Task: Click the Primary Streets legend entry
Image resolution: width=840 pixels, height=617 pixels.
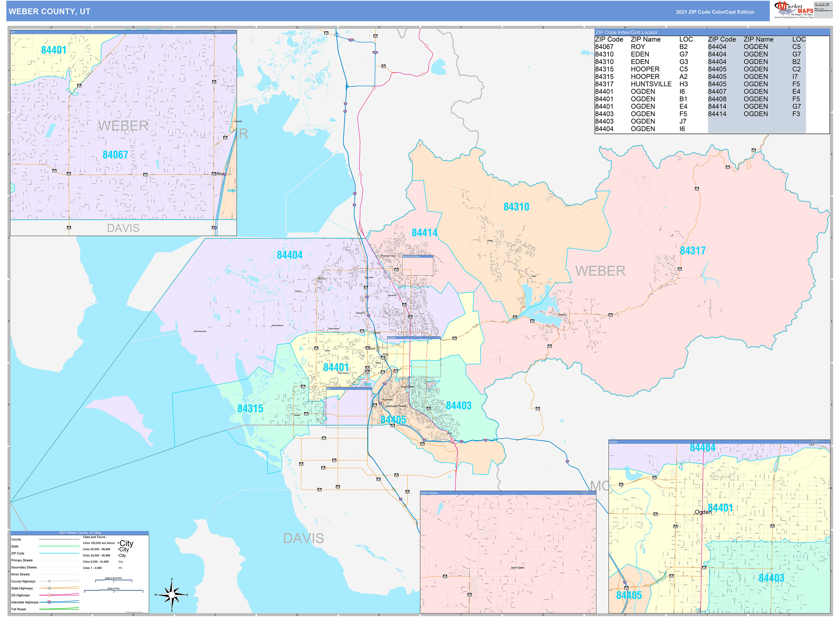Action: click(22, 561)
